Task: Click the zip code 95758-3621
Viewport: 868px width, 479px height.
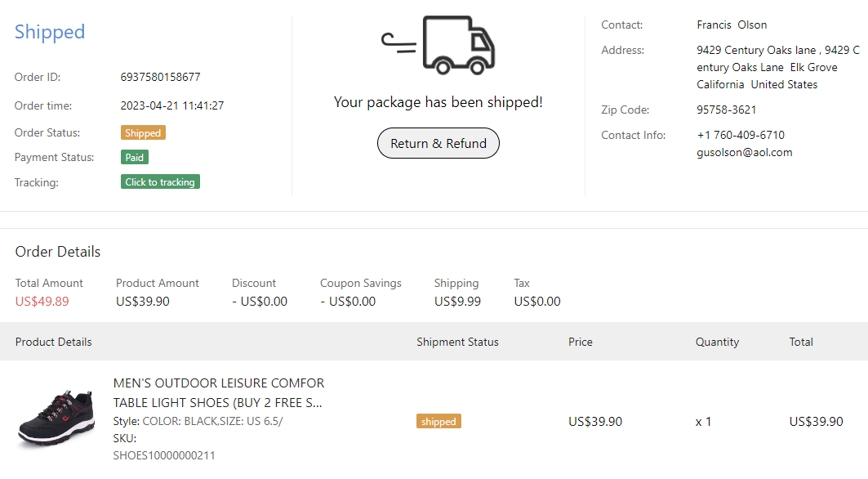Action: pos(726,110)
